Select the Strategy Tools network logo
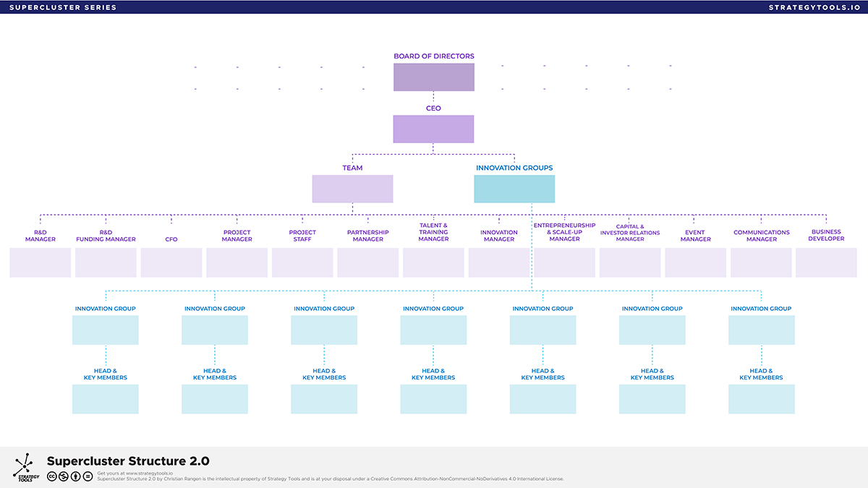Image resolution: width=868 pixels, height=488 pixels. [25, 466]
